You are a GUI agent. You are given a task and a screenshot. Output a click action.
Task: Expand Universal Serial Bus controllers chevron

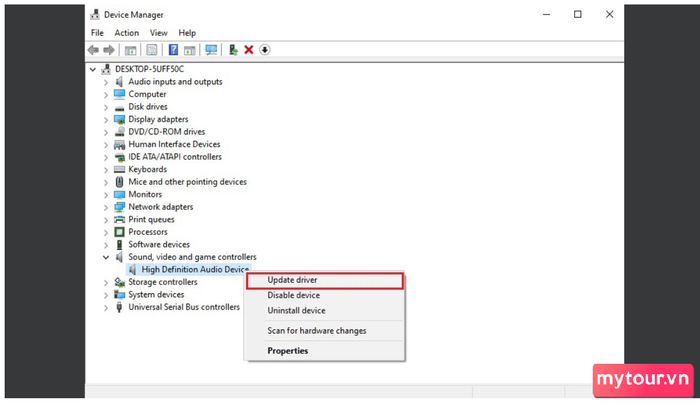pos(106,307)
